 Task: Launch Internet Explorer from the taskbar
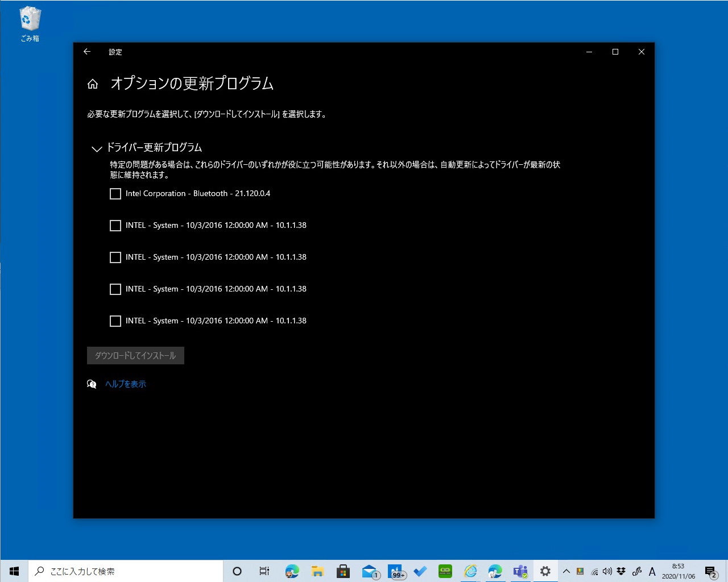tap(470, 571)
